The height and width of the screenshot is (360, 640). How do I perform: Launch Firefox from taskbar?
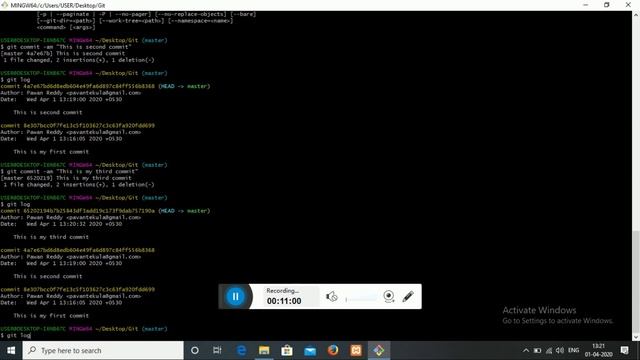(333, 350)
